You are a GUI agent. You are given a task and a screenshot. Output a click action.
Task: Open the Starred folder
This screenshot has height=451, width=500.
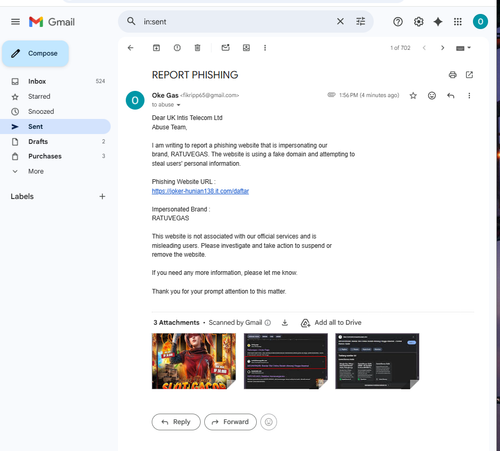(x=55, y=96)
